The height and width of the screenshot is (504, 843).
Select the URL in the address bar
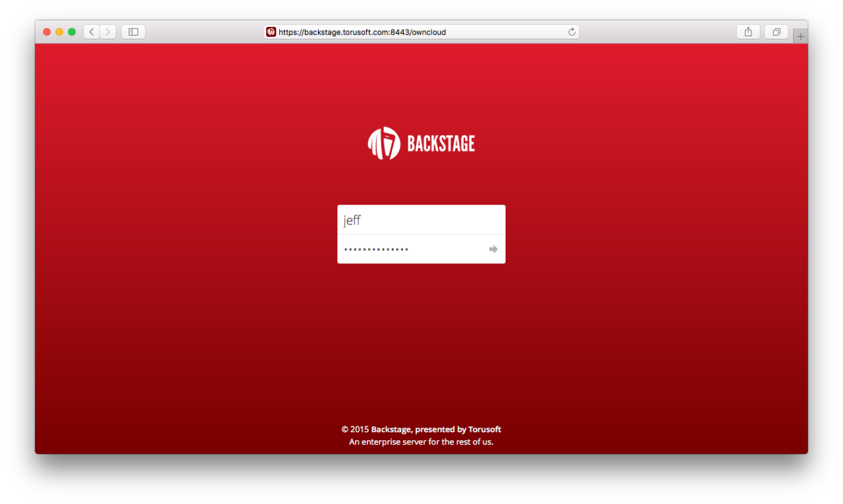(x=362, y=32)
